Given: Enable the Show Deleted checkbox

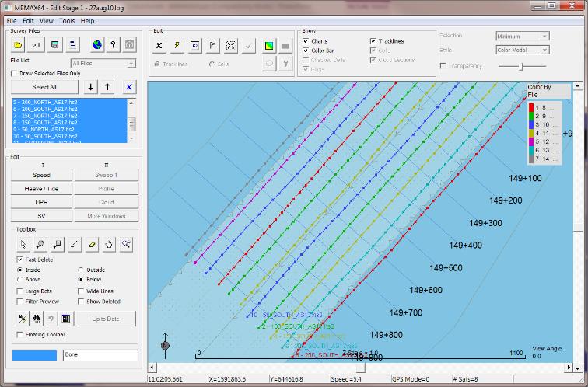Looking at the screenshot, I should 81,302.
